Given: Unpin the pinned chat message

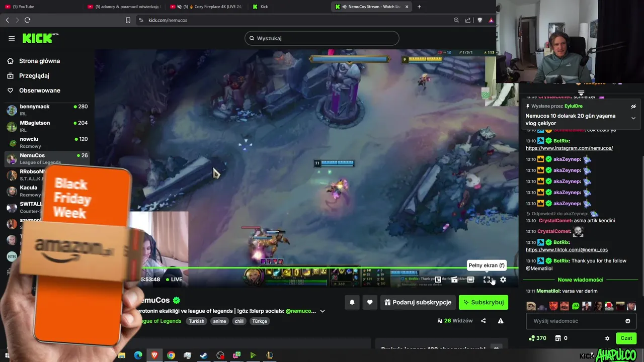Looking at the screenshot, I should click(x=633, y=106).
